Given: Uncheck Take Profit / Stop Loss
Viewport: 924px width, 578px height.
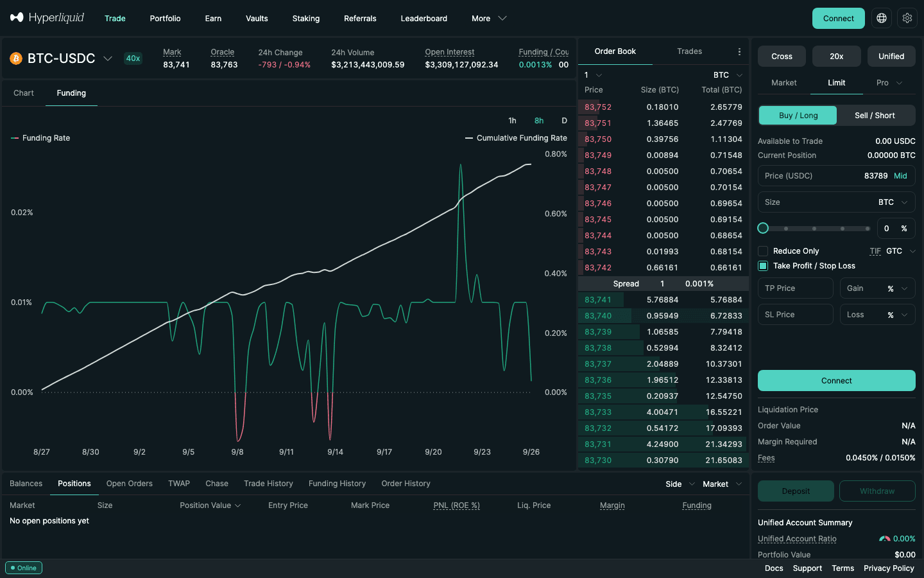Looking at the screenshot, I should pos(763,266).
